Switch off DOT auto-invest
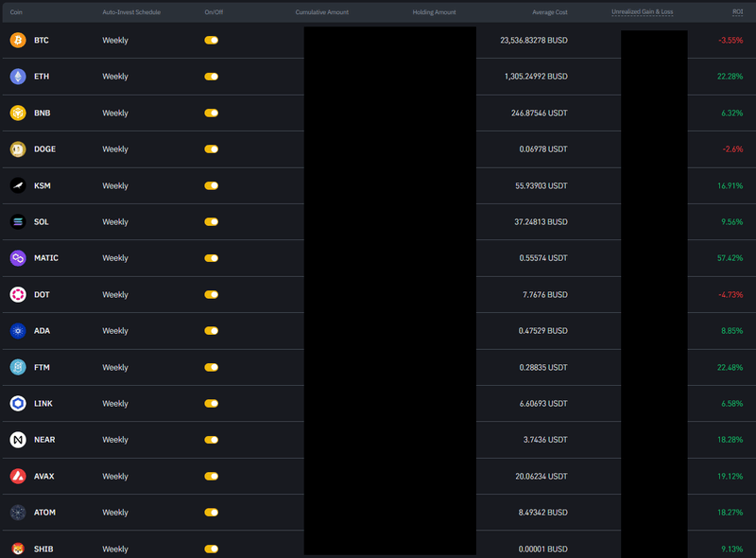This screenshot has height=558, width=756. (x=211, y=294)
